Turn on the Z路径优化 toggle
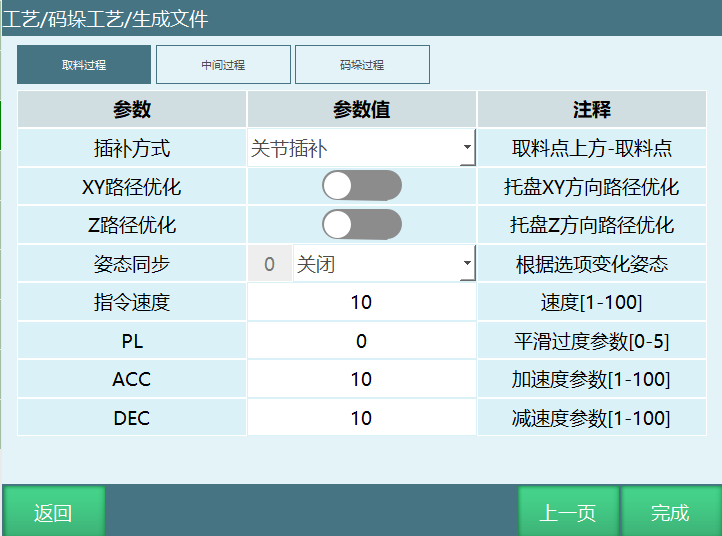This screenshot has width=722, height=536. click(x=361, y=225)
